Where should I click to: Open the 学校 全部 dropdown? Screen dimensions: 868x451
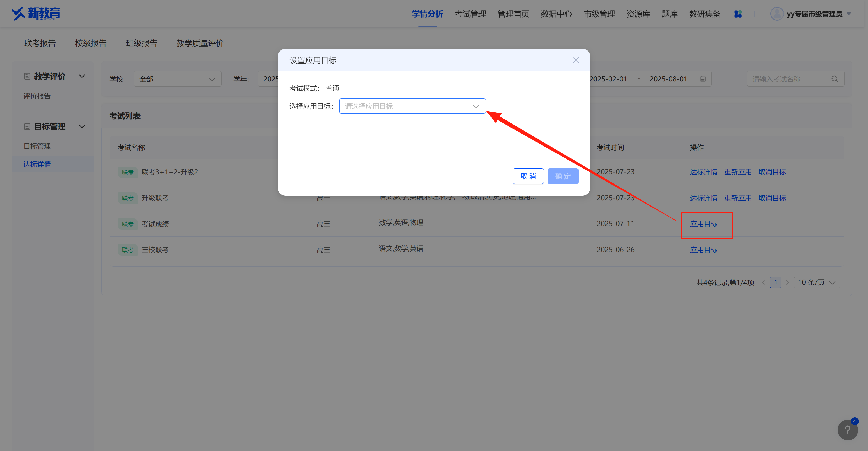[x=177, y=79]
